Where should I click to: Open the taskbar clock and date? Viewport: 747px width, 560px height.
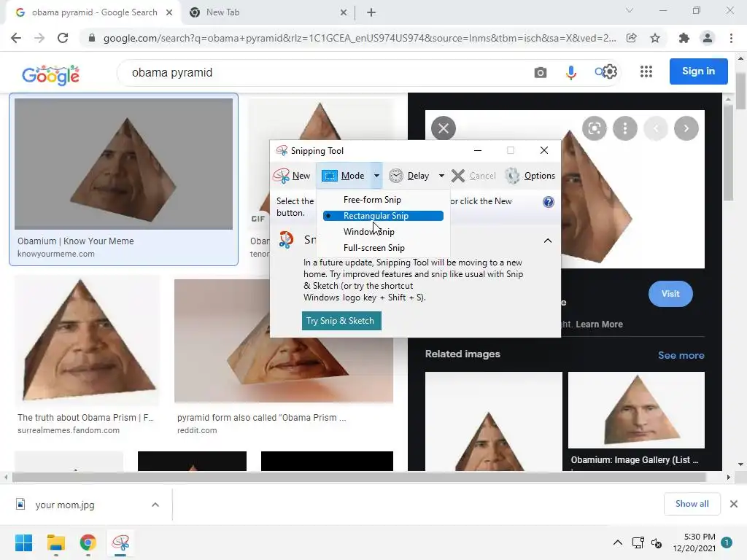694,542
